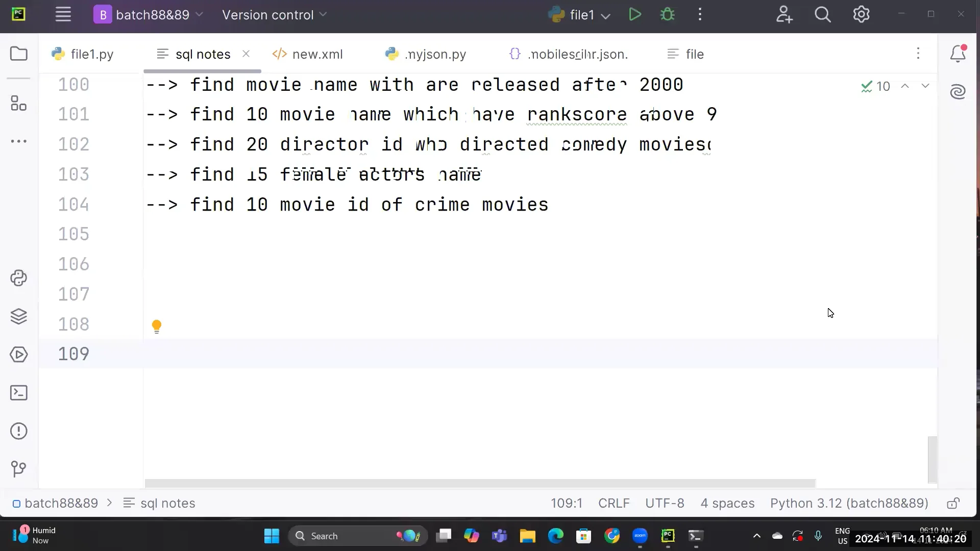Screen dimensions: 980x551
Task: Start debugging with the bug icon
Action: point(668,14)
